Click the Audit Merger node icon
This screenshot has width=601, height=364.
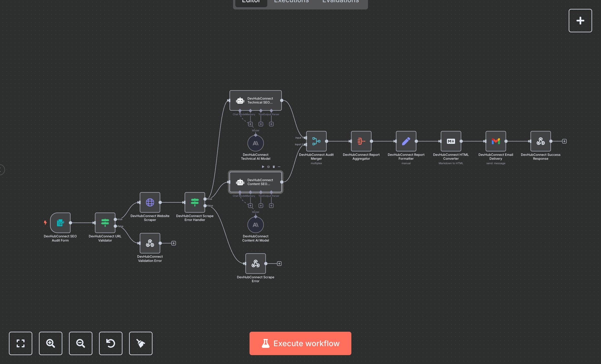click(x=316, y=141)
